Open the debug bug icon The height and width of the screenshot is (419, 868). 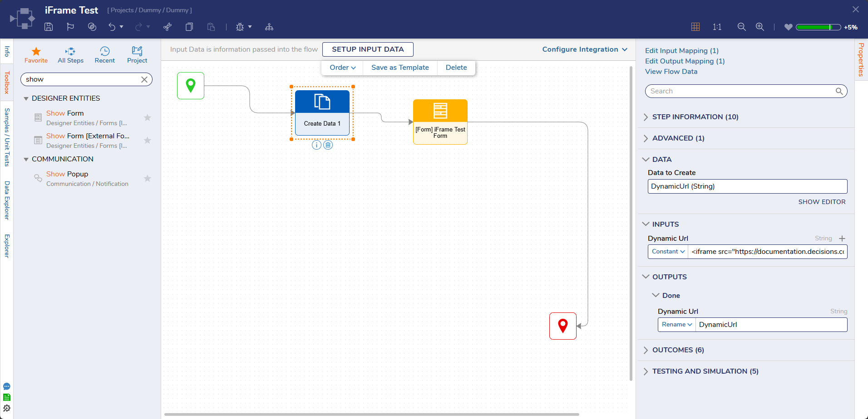coord(240,27)
